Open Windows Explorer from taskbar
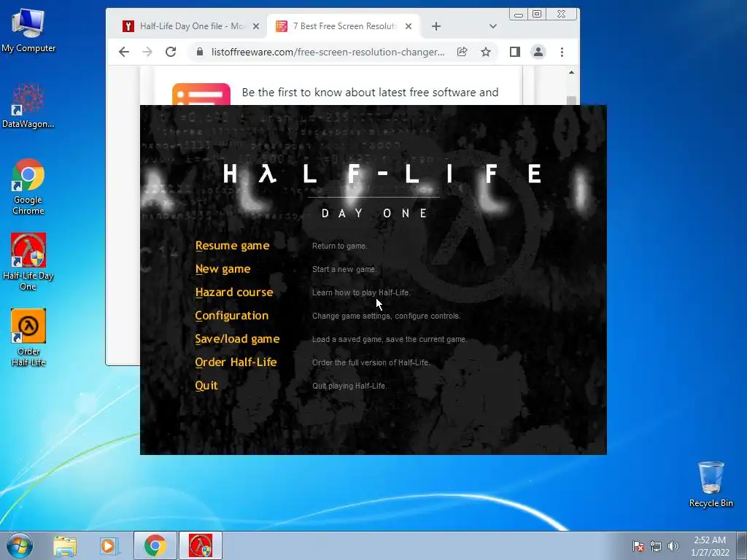 (65, 545)
